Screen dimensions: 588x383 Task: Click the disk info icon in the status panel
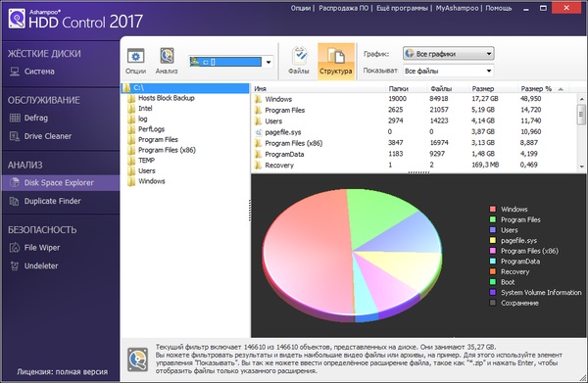(137, 359)
